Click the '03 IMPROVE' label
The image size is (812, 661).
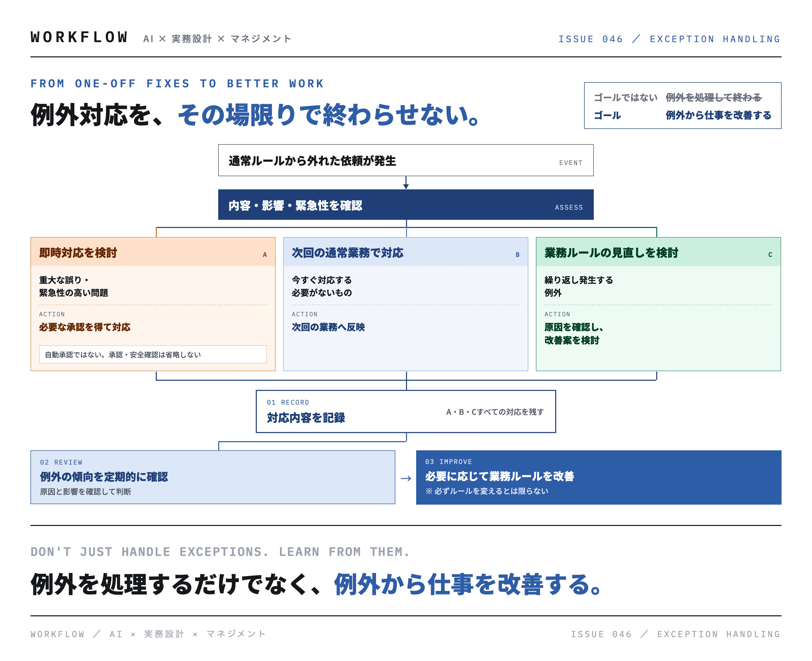448,462
